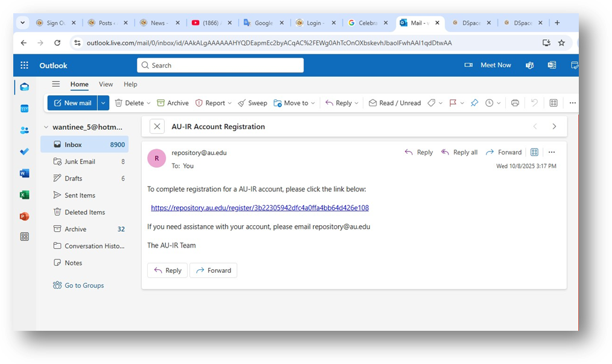
Task: Open the People contacts icon in sidebar
Action: 25,130
